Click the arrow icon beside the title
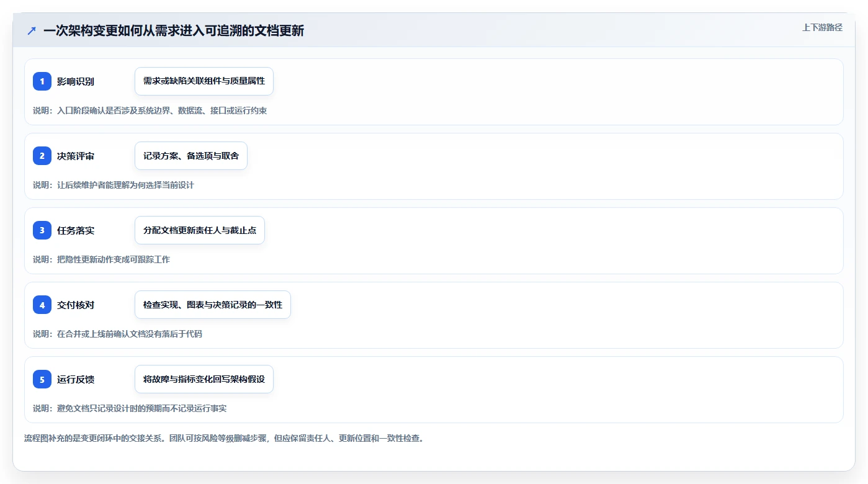868x484 pixels. pos(32,30)
